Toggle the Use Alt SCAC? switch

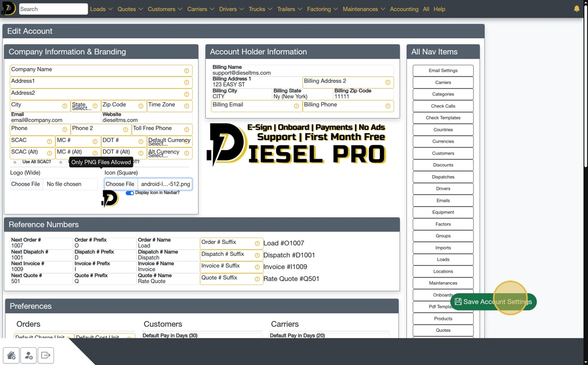(16, 162)
